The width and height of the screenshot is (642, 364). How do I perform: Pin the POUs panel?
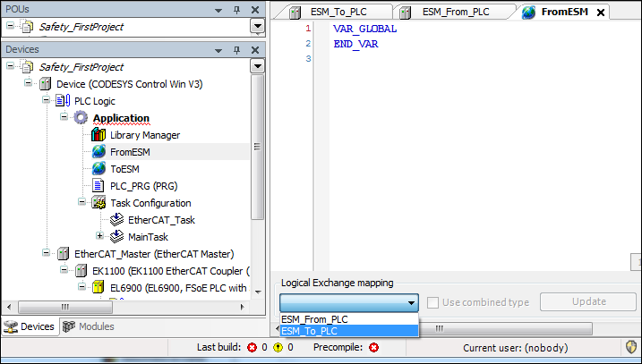coord(236,10)
